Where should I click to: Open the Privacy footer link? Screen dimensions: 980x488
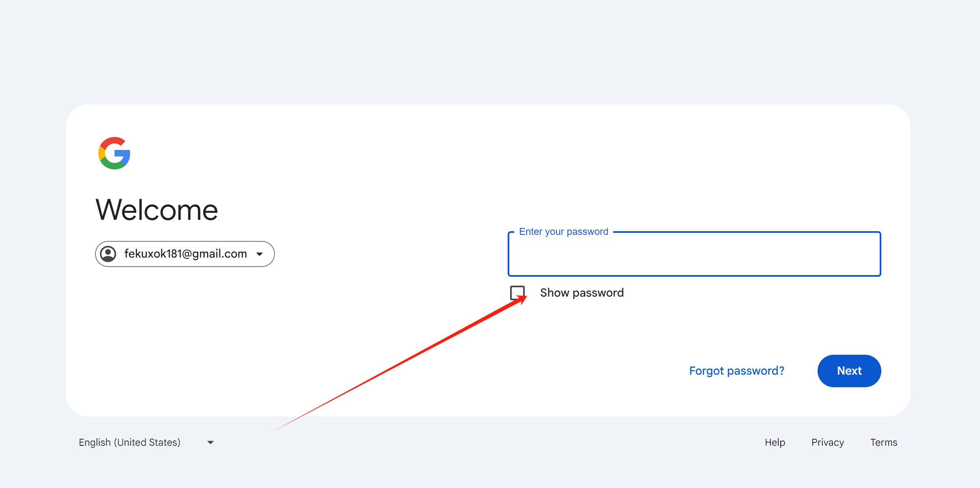coord(827,442)
